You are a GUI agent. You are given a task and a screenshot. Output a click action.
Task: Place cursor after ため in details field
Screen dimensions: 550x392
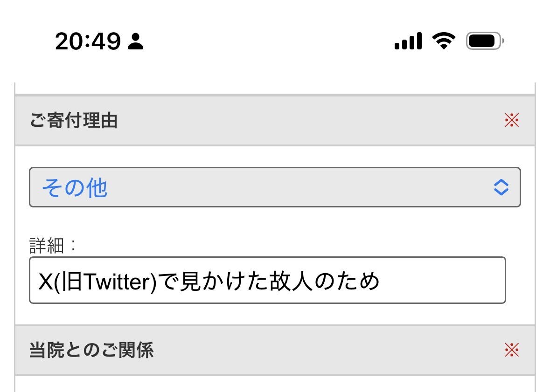pyautogui.click(x=381, y=281)
